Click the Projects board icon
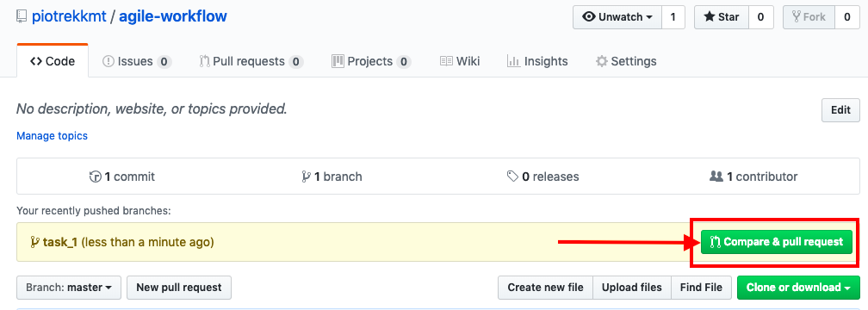 (338, 61)
